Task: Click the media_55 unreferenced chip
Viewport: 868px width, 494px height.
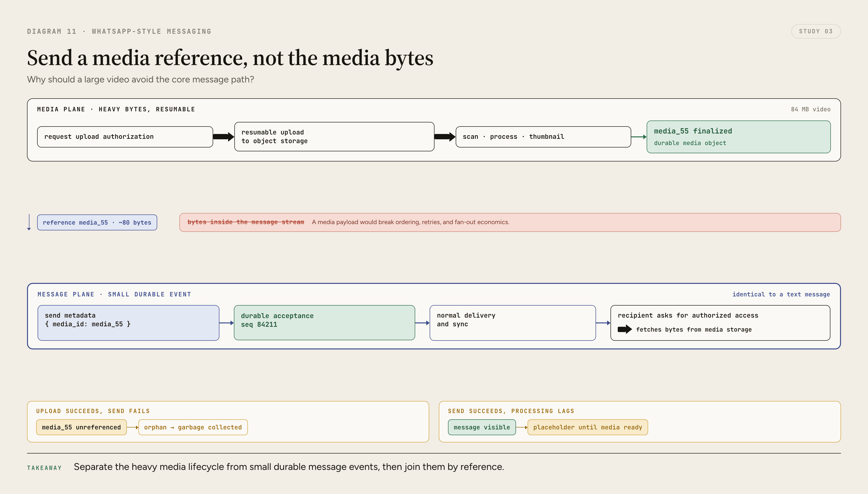Action: 81,427
